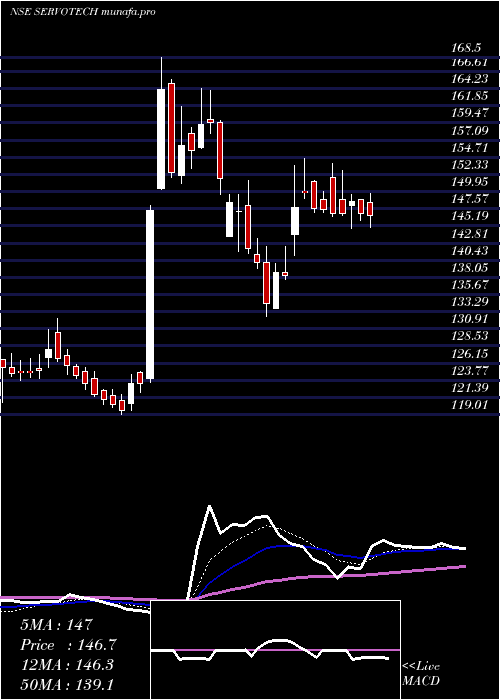500x700 pixels.
Task: Select the 133.29 price level label
Action: [x=470, y=302]
